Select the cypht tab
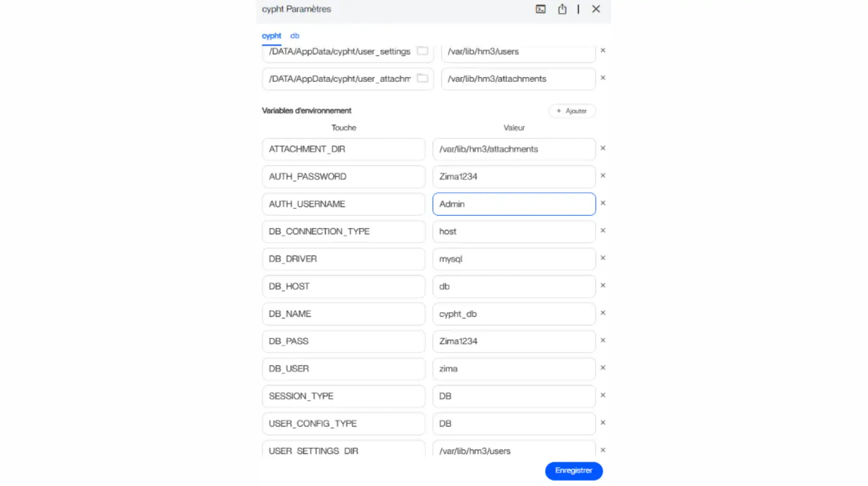 click(x=271, y=36)
